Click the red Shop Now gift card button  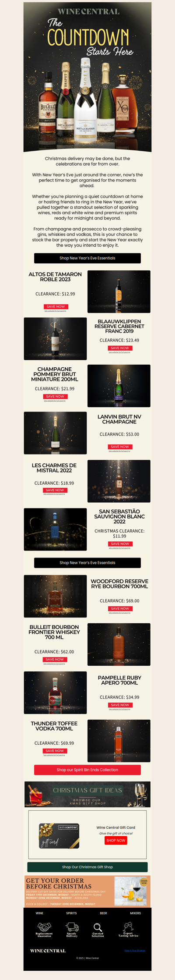coord(116,840)
